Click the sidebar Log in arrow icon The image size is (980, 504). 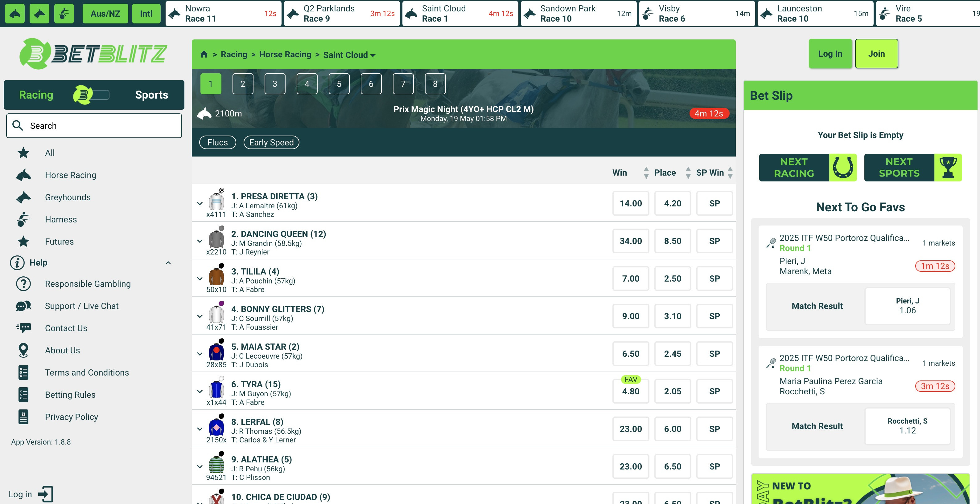[46, 494]
